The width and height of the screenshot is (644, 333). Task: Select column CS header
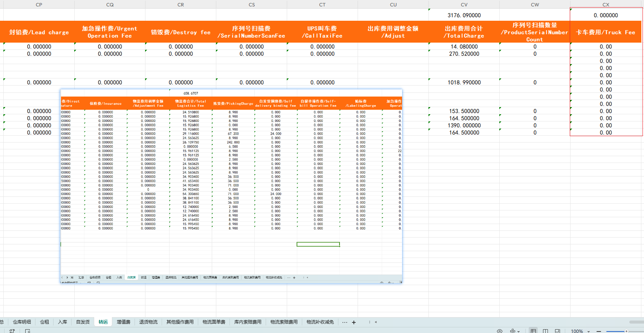click(252, 5)
